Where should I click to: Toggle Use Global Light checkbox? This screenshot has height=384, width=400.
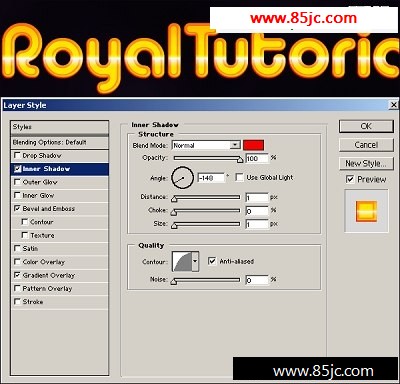click(239, 177)
